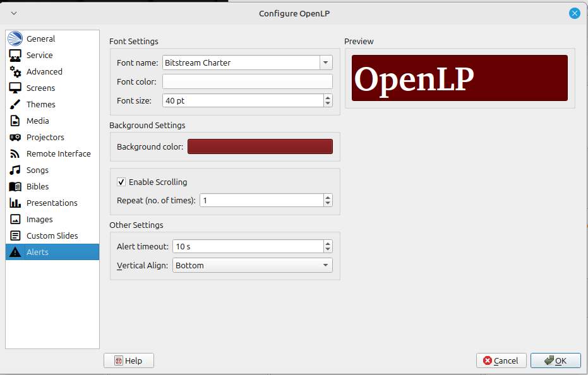Viewport: 588px width, 375px height.
Task: Switch to Remote Interface settings
Action: [58, 154]
